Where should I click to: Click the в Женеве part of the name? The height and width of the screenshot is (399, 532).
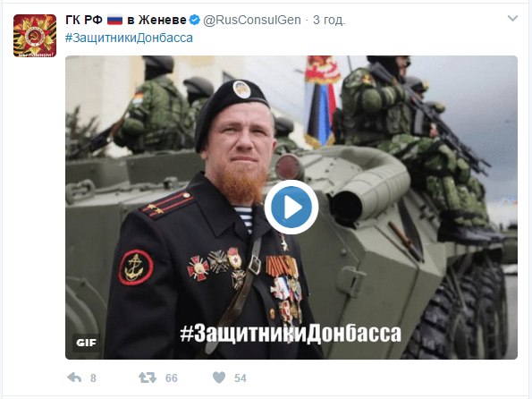click(x=156, y=20)
